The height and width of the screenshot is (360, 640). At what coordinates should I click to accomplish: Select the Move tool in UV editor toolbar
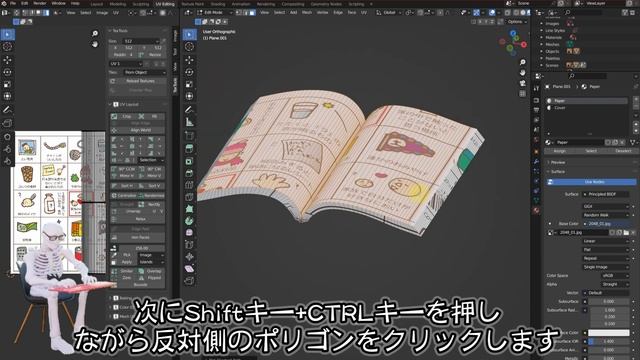point(7,60)
